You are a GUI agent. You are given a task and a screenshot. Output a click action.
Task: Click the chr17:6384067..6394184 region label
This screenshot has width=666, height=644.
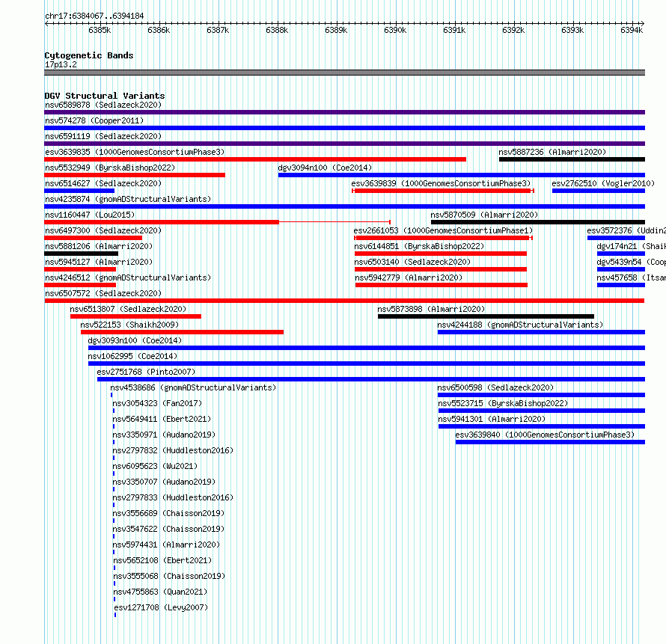[94, 16]
